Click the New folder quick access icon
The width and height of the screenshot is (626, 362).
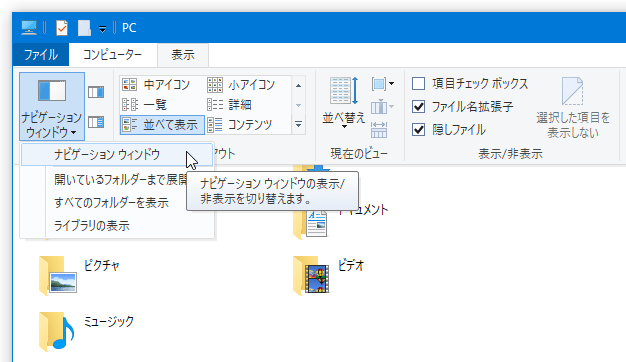click(x=84, y=28)
